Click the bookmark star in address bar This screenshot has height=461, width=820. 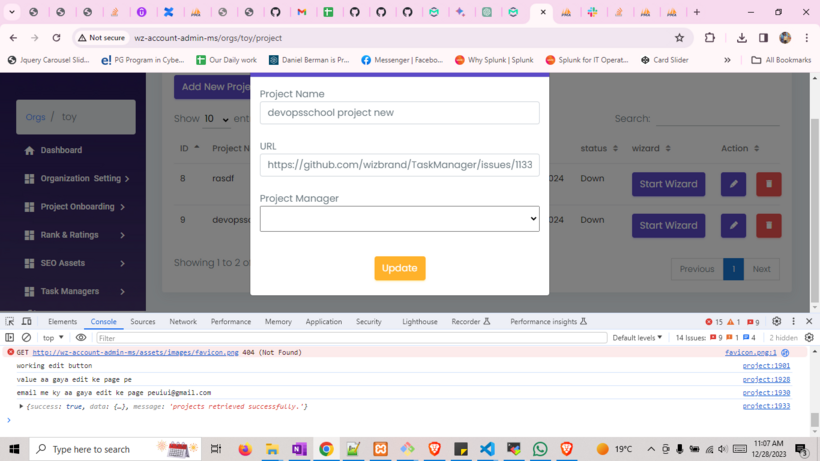(679, 38)
